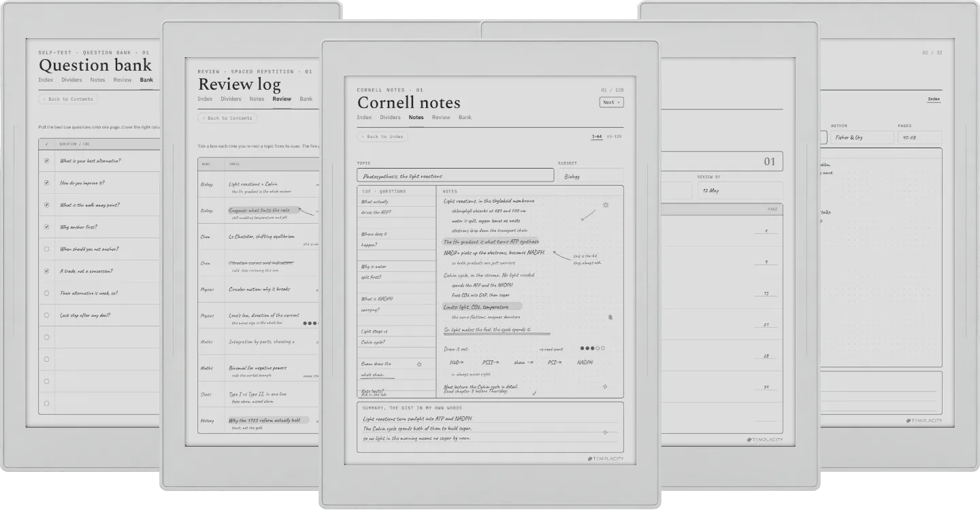This screenshot has width=980, height=510.
Task: Click the Subject field containing Biology
Action: click(x=591, y=175)
